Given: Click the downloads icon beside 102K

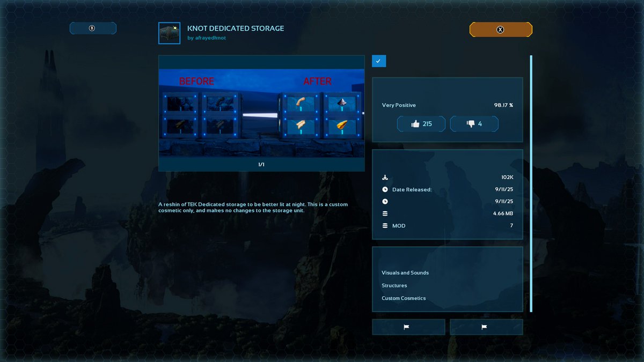Looking at the screenshot, I should click(x=385, y=178).
